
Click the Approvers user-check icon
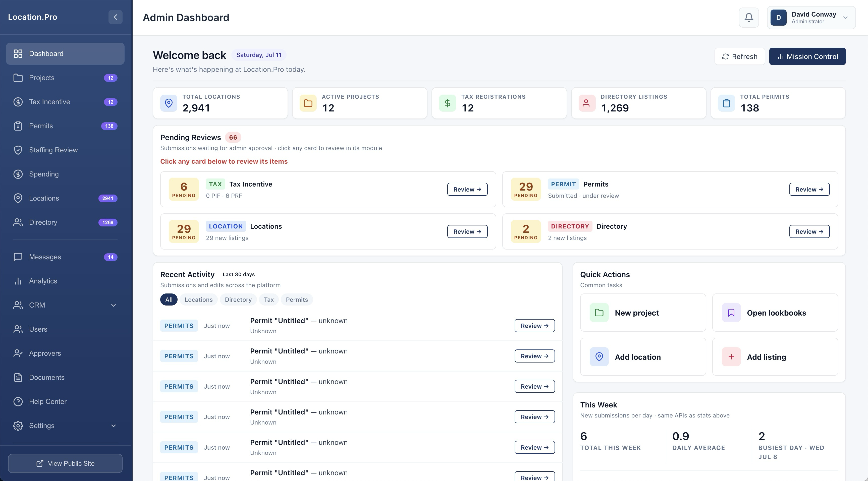[x=18, y=353]
